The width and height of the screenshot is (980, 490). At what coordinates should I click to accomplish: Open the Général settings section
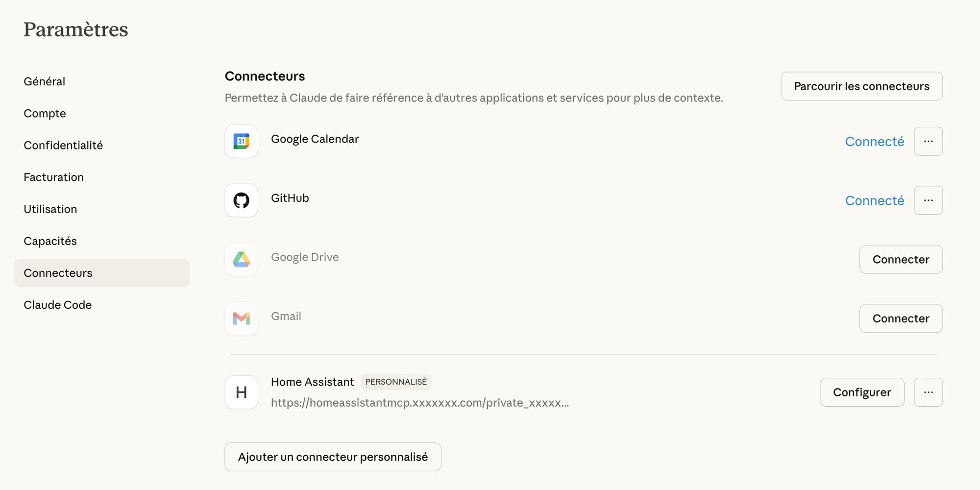point(45,81)
